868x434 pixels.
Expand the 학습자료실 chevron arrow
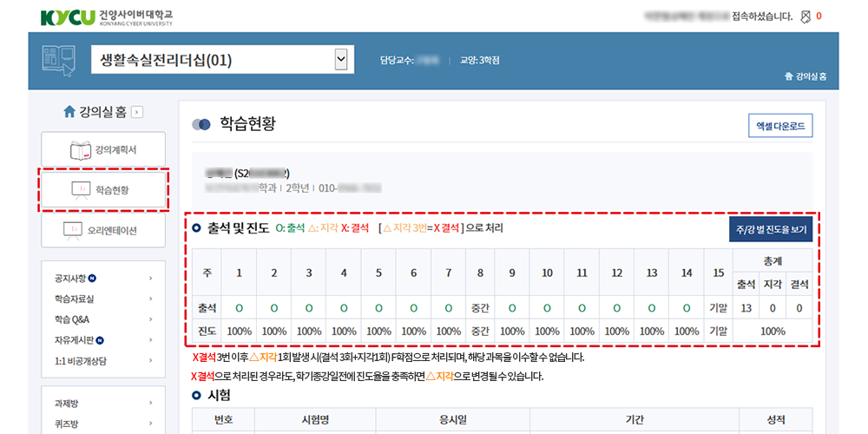[150, 299]
